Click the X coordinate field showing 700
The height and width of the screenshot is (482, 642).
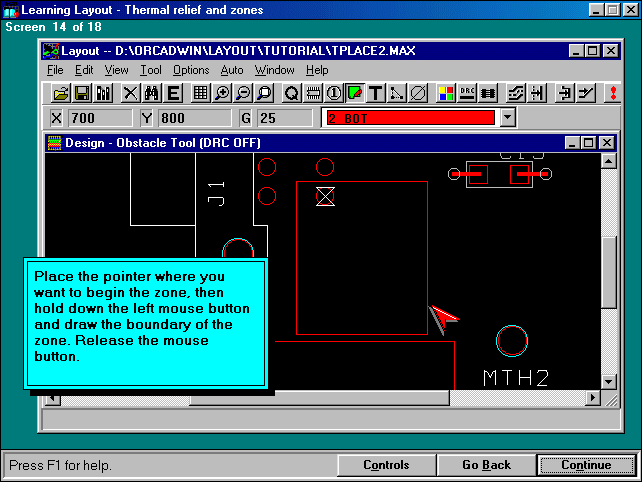click(95, 118)
